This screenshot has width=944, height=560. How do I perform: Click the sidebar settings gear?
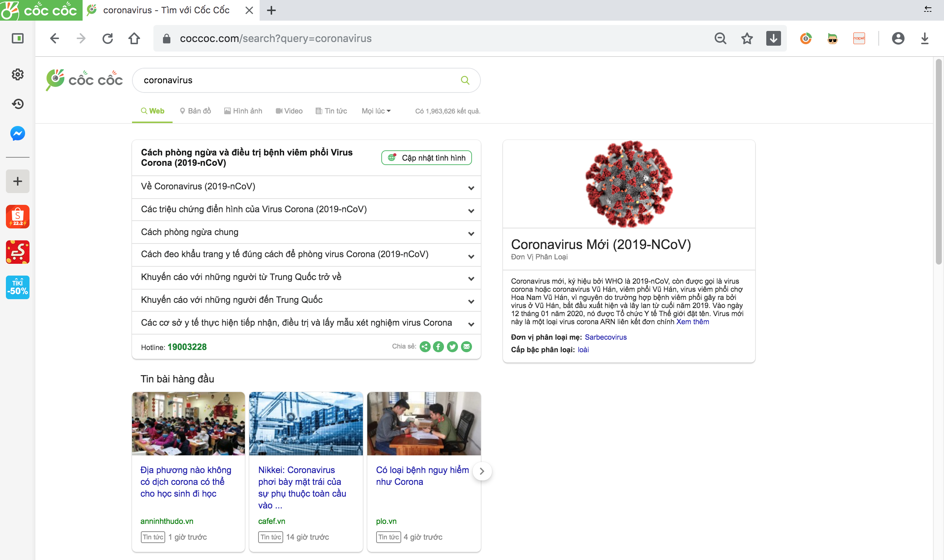point(17,74)
